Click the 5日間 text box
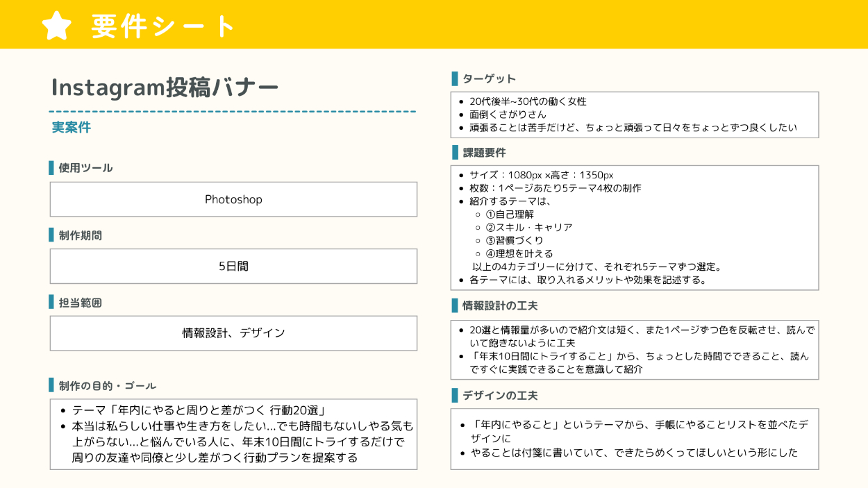Screen dimensions: 868x488 tap(233, 266)
